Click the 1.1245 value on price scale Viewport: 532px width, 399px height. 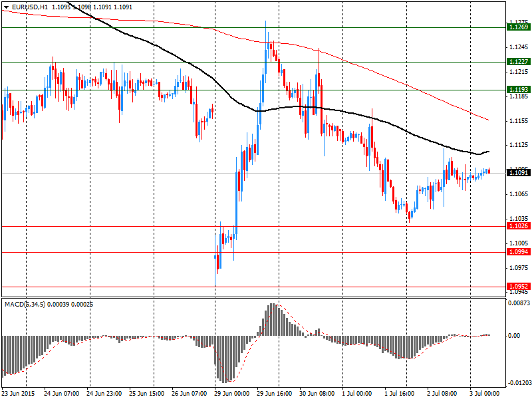click(x=519, y=47)
